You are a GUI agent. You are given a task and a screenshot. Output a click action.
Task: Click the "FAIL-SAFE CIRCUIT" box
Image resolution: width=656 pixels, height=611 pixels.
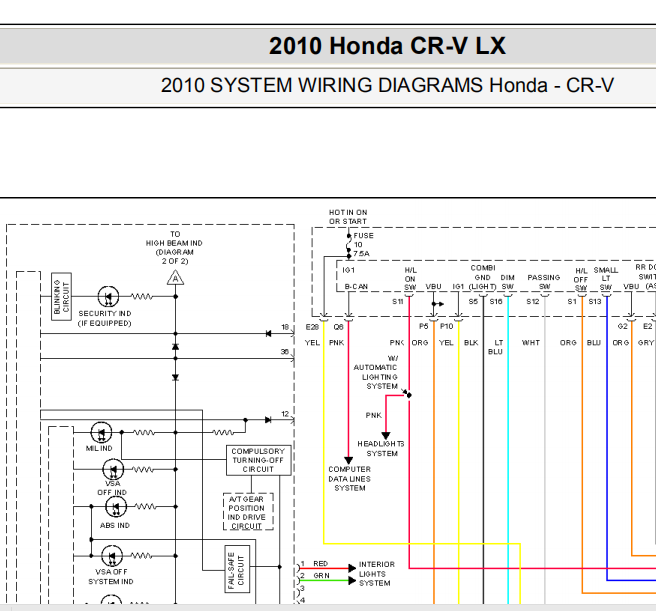237,569
